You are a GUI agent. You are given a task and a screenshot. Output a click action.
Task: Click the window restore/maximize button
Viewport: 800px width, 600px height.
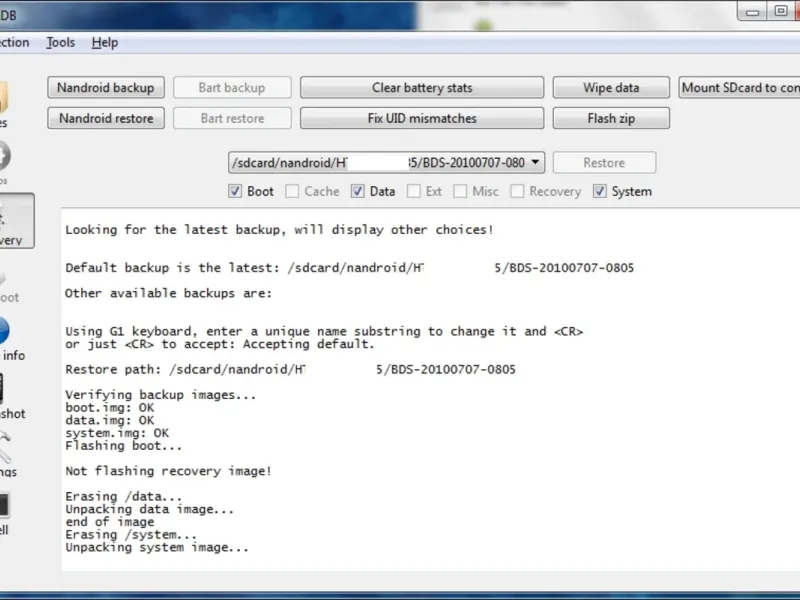(780, 11)
